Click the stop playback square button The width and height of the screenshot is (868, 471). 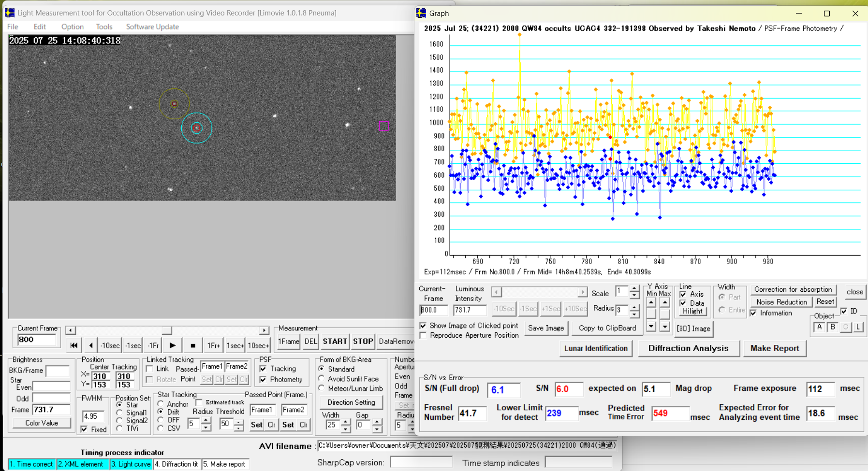(x=192, y=345)
